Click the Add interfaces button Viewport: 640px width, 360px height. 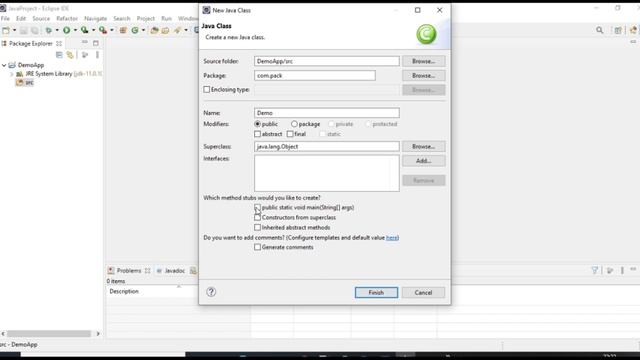(423, 161)
